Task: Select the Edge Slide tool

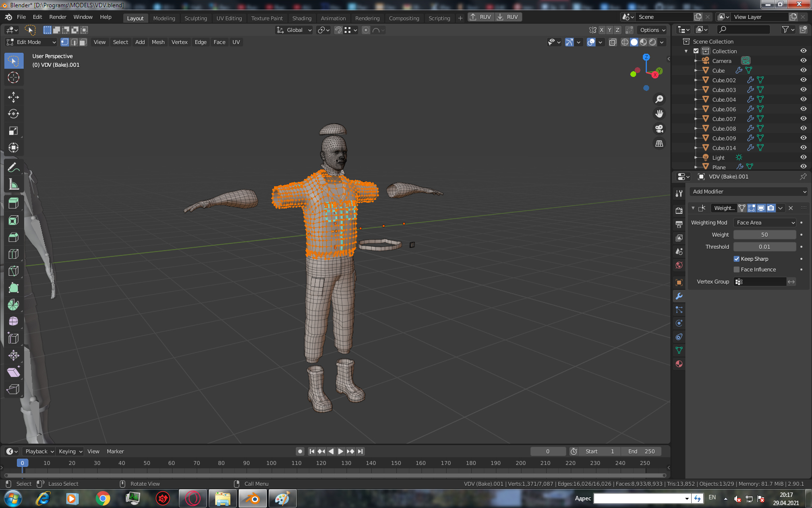Action: [x=14, y=339]
